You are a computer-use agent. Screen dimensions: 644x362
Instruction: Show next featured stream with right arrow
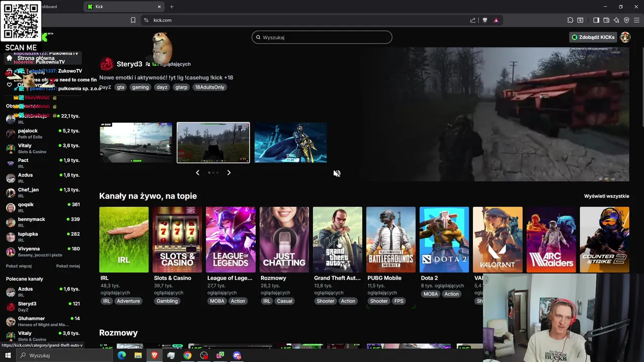tap(229, 172)
